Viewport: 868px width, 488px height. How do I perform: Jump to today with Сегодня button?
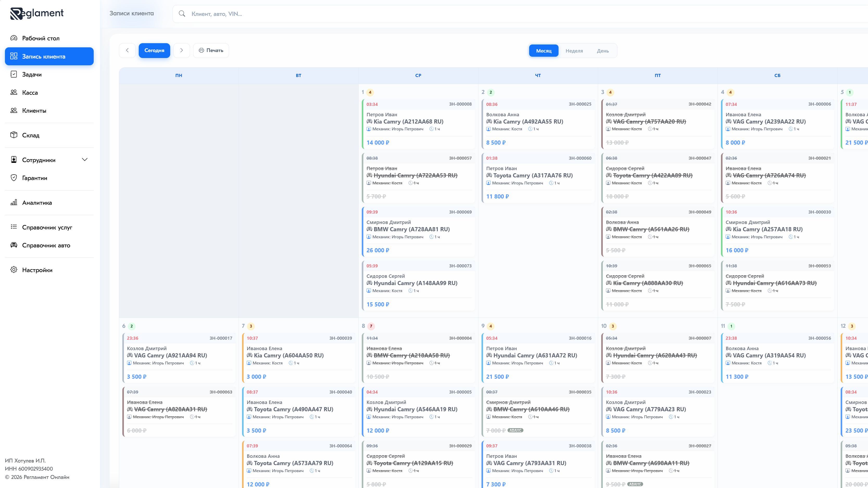click(154, 50)
